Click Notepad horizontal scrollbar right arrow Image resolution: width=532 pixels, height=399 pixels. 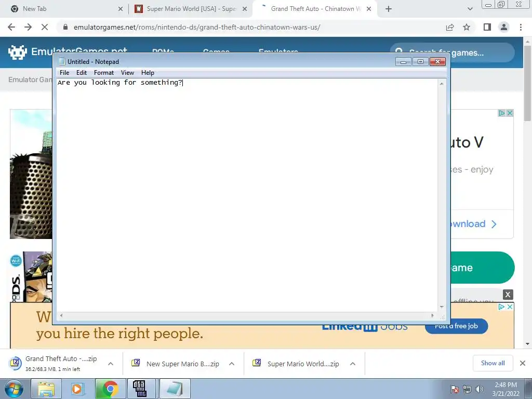pos(433,315)
